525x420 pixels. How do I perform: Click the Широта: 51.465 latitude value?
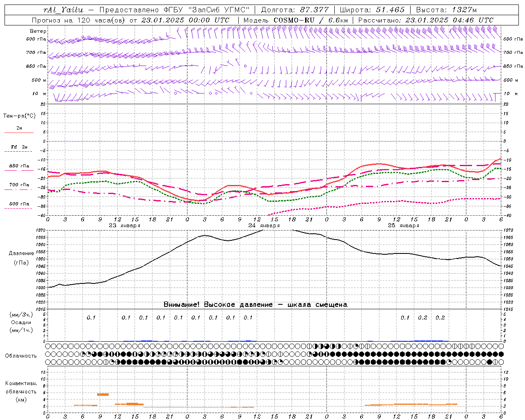click(x=372, y=10)
